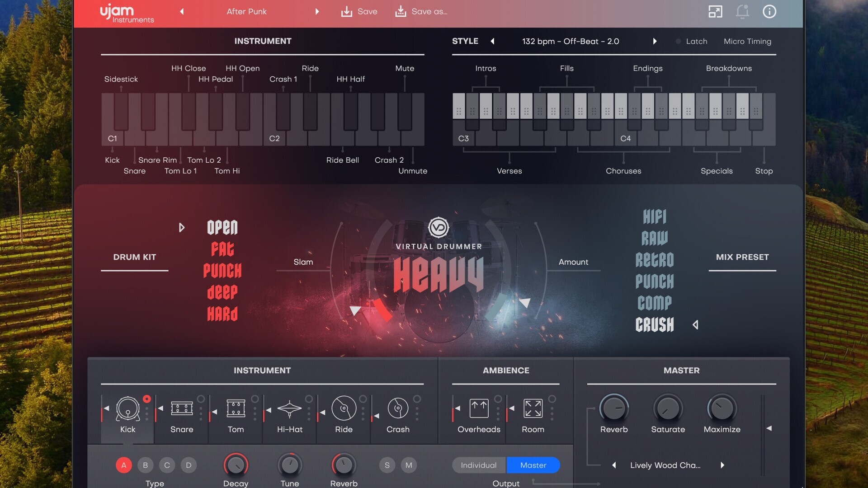
Task: Switch output to Individual
Action: (479, 465)
